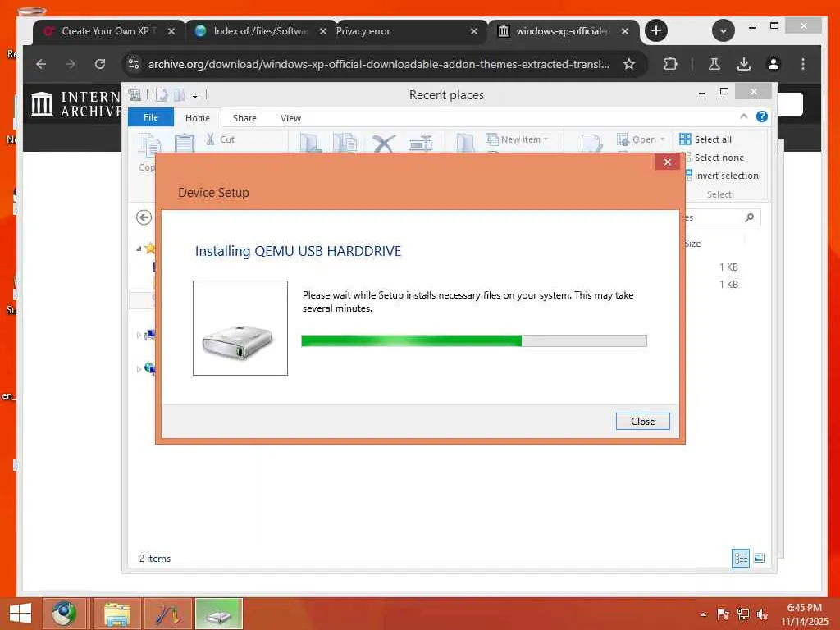
Task: Close the Device Setup dialog with Close button
Action: (x=642, y=421)
